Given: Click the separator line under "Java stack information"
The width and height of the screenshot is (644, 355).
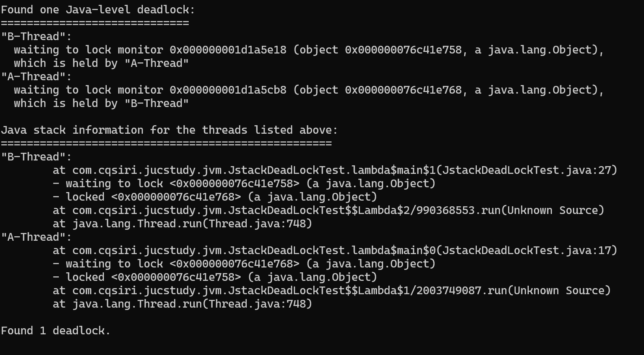Looking at the screenshot, I should [x=166, y=143].
